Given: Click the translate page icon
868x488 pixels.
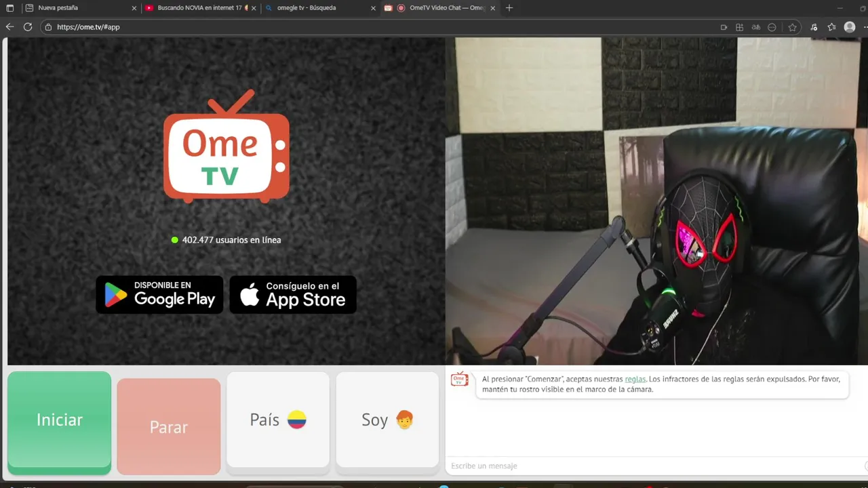Looking at the screenshot, I should (756, 27).
